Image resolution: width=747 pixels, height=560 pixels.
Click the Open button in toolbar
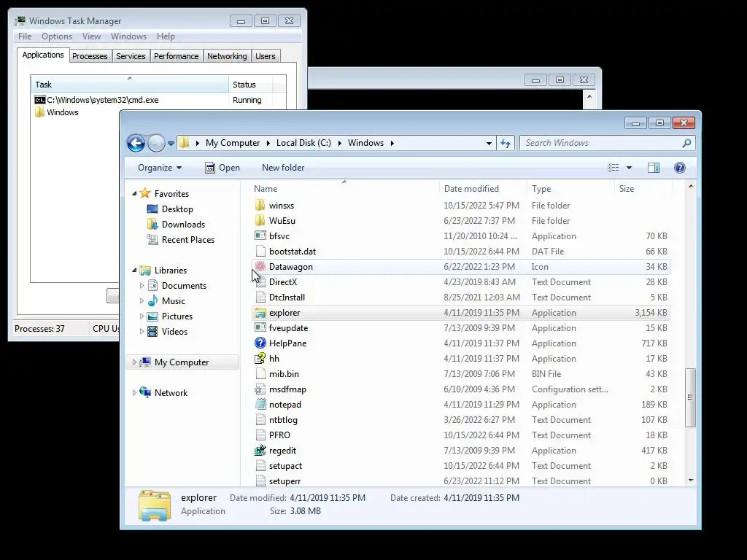(x=222, y=168)
